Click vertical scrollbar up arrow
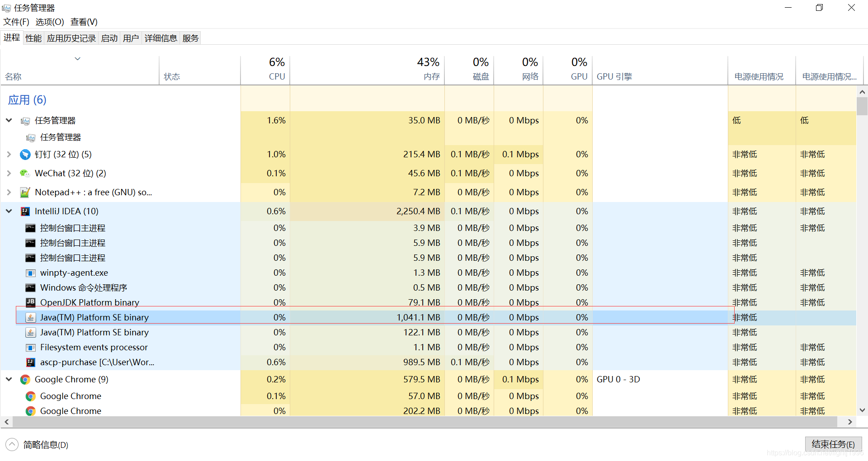Image resolution: width=868 pixels, height=461 pixels. [862, 92]
